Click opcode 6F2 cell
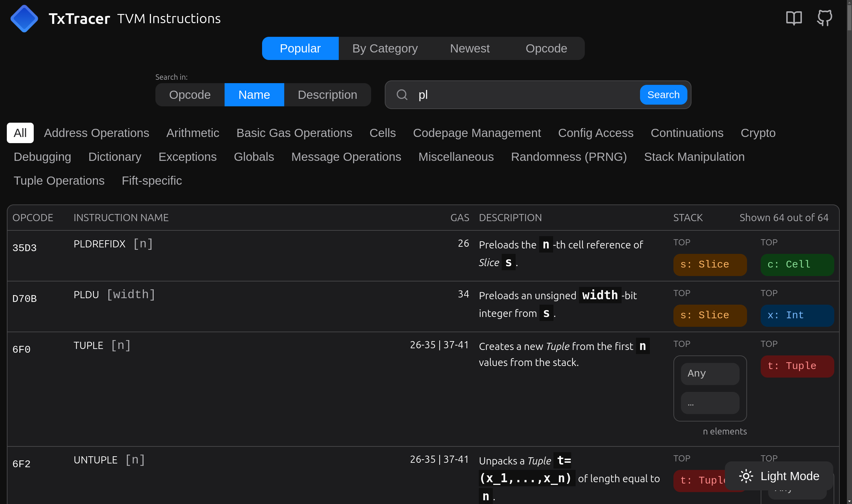 [21, 464]
